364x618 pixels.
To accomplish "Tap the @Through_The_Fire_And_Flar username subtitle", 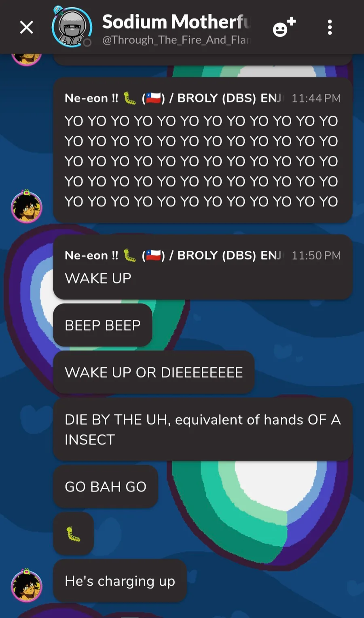I will (176, 40).
